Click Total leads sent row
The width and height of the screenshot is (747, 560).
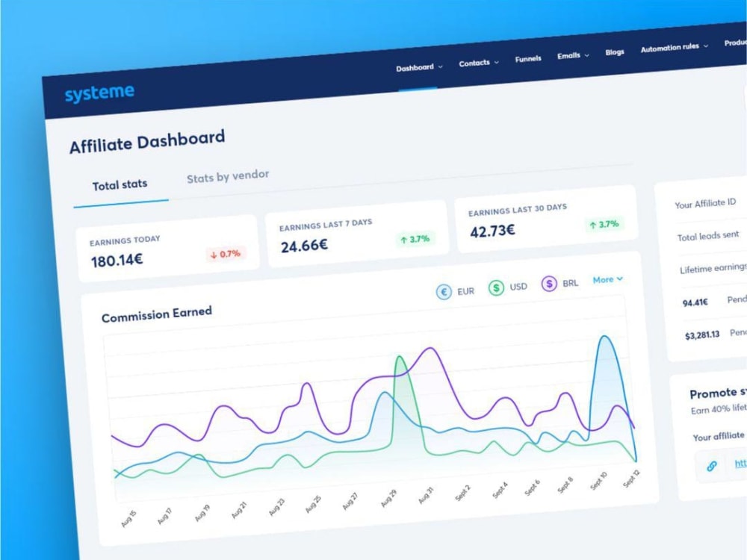pos(708,236)
